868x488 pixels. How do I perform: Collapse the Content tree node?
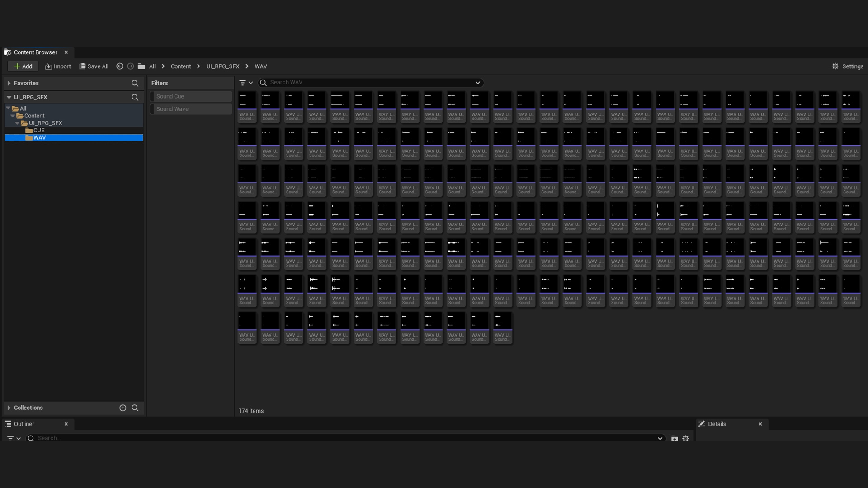(14, 116)
